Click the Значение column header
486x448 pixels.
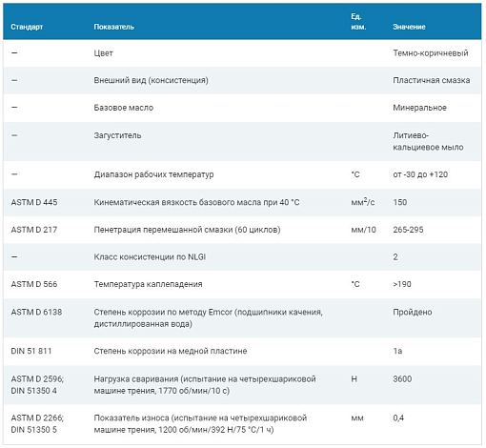point(409,27)
